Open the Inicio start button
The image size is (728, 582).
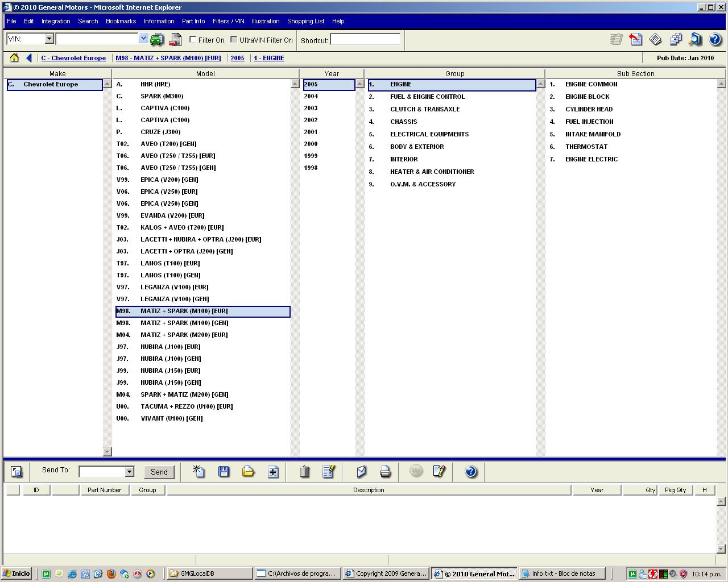click(16, 573)
